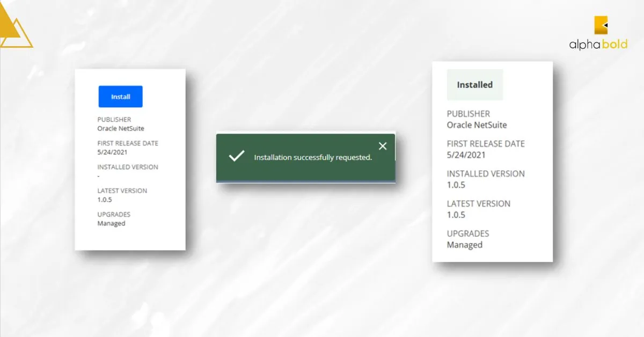Select "Installation successfully requested." message text
Screen dimensions: 644x337
313,157
